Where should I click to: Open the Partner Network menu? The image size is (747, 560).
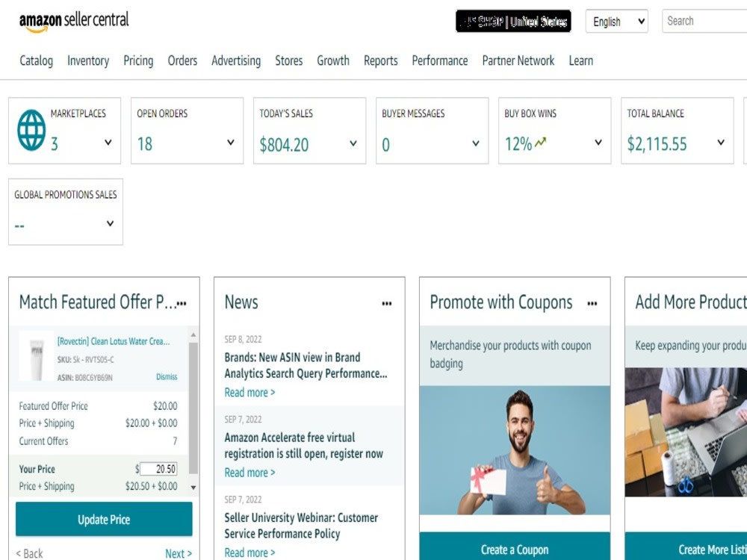pos(518,61)
